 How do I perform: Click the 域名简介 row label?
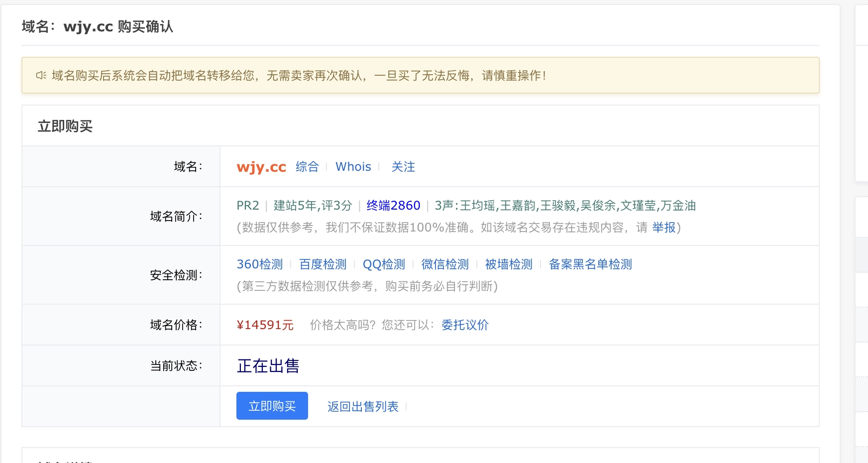(x=176, y=217)
